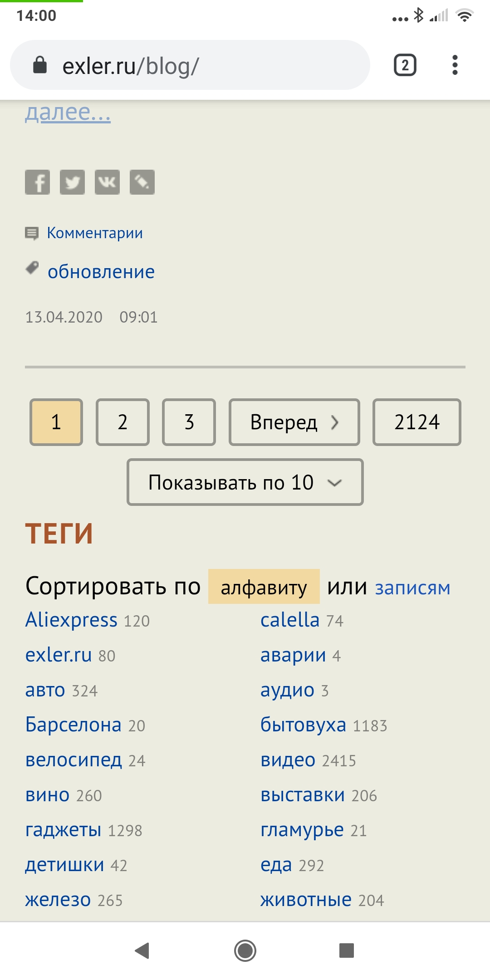Share post via Twitter icon

pos(72,182)
